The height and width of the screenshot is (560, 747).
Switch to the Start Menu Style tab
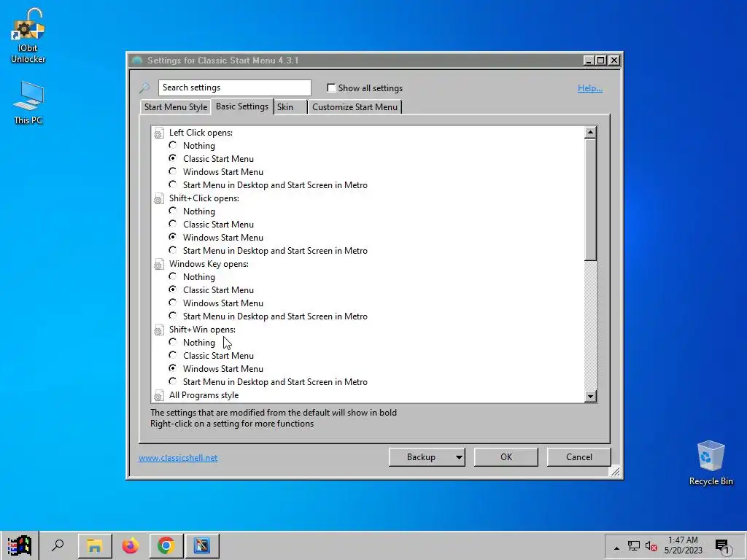tap(176, 107)
